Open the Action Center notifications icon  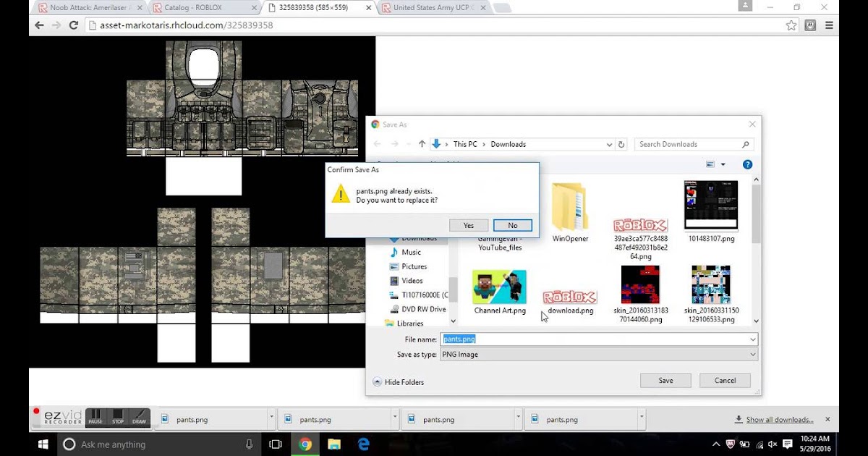tap(788, 444)
